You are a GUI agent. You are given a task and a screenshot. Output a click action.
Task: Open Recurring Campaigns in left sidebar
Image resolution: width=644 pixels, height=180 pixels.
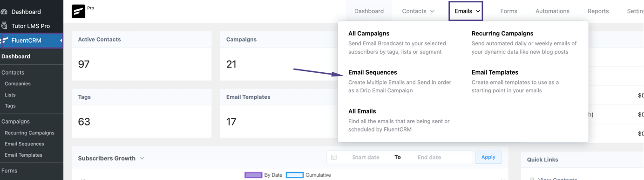click(x=29, y=133)
